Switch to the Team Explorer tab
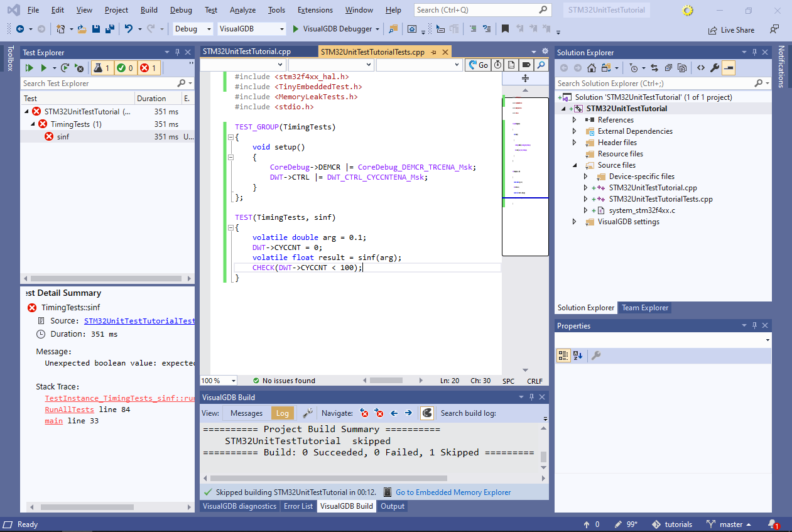This screenshot has height=532, width=792. pos(645,308)
